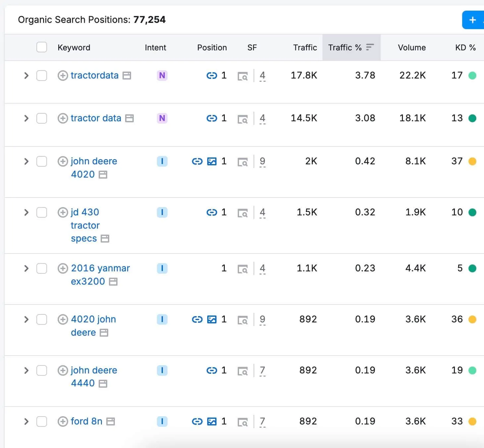484x448 pixels.
Task: View SERP source icon in john deere 4440 row
Action: click(243, 371)
